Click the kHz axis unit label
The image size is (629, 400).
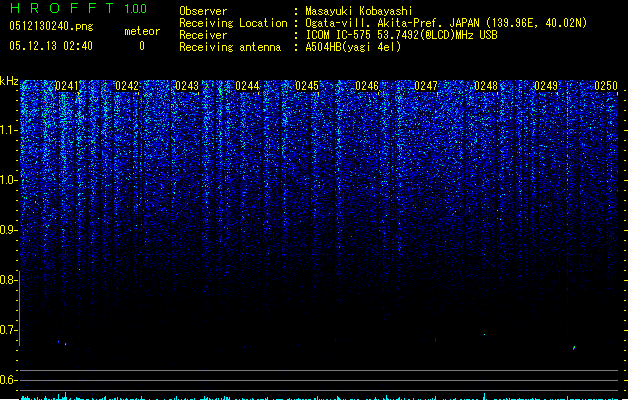(9, 81)
